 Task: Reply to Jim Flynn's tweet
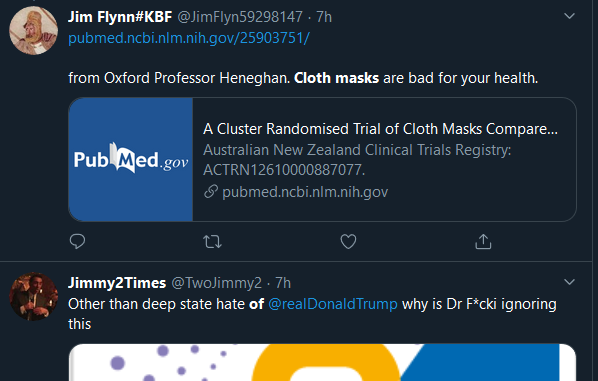coord(77,241)
